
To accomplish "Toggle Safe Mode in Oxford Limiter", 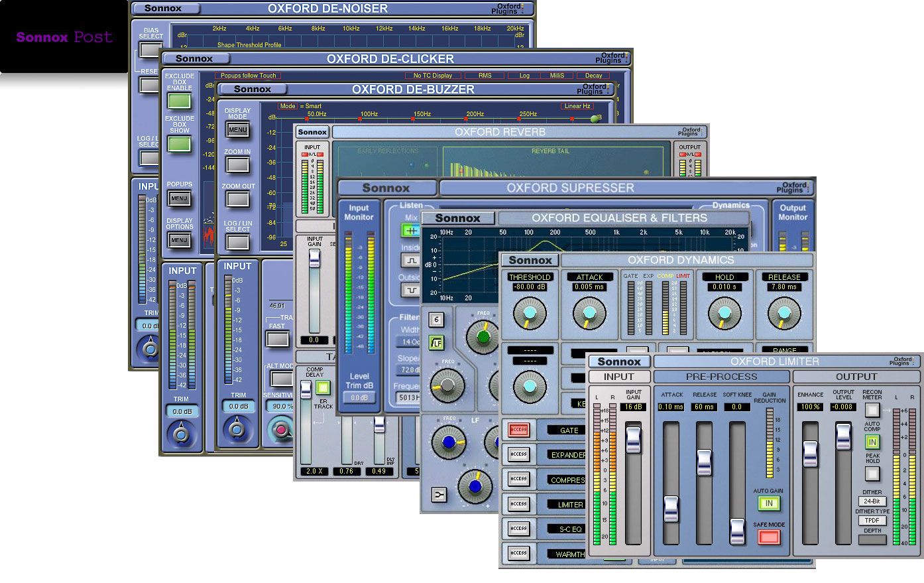I will pyautogui.click(x=769, y=537).
